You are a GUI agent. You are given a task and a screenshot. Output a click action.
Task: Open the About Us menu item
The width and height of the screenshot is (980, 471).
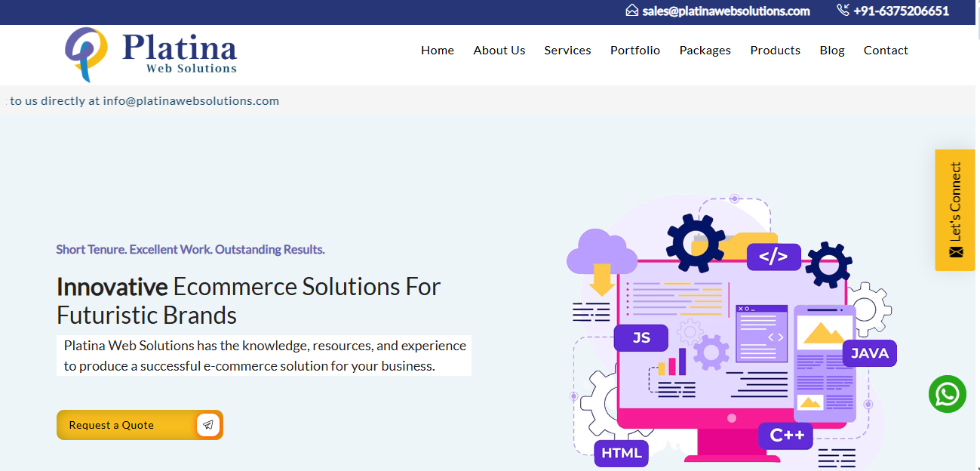499,51
